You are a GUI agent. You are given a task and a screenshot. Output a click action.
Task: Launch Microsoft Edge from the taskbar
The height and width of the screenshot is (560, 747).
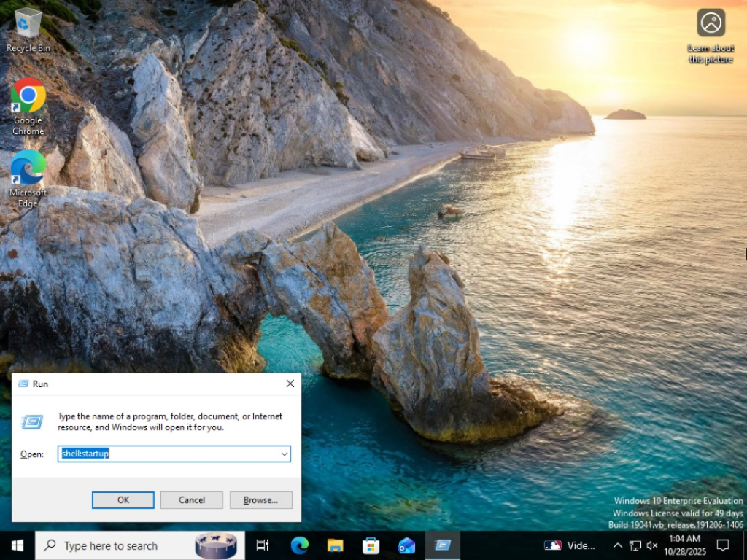point(299,545)
